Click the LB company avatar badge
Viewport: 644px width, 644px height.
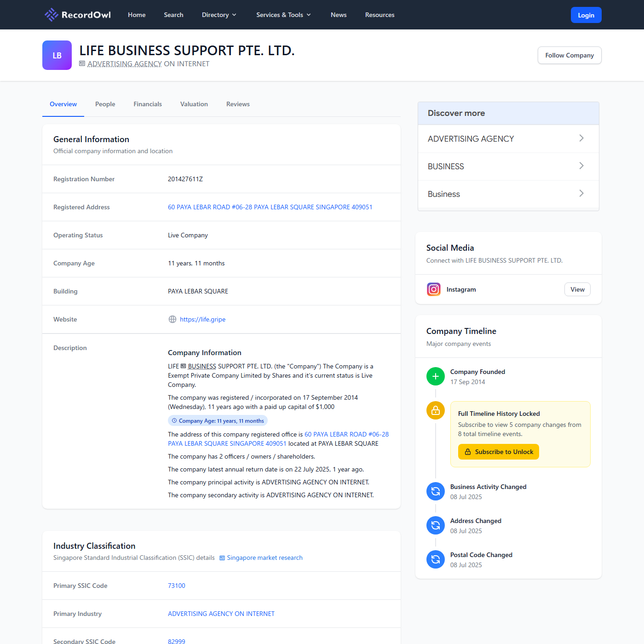57,55
